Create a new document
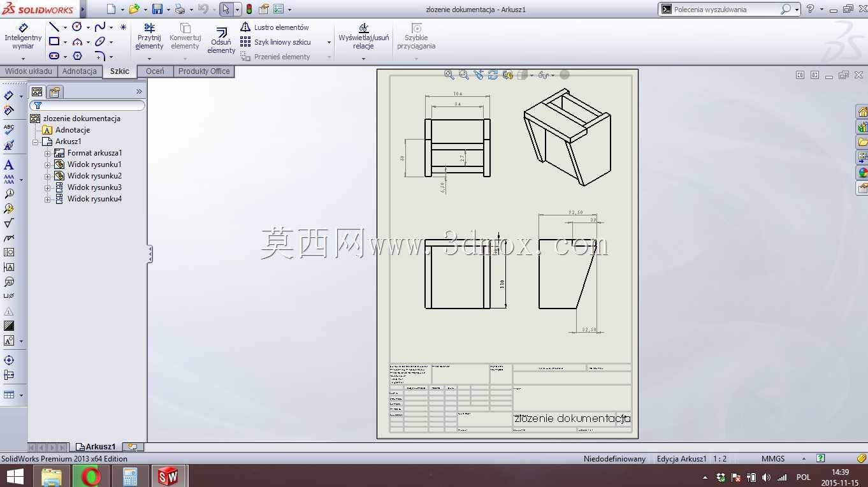The width and height of the screenshot is (868, 487). (x=112, y=9)
